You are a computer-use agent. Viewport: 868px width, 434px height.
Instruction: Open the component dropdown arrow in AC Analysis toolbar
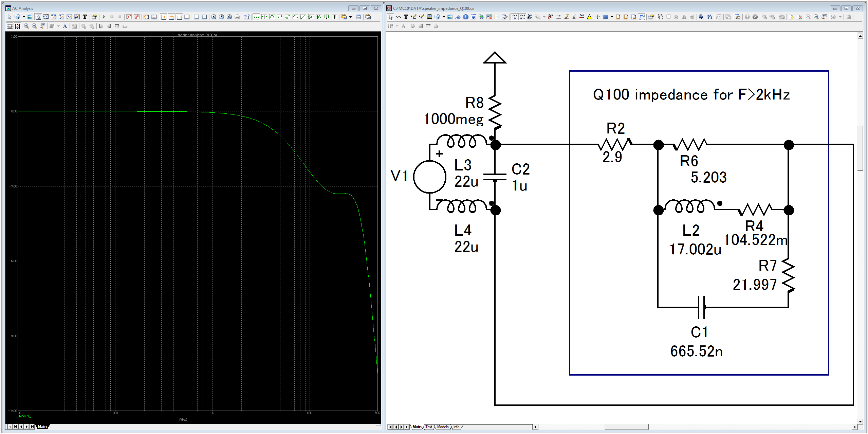click(24, 17)
